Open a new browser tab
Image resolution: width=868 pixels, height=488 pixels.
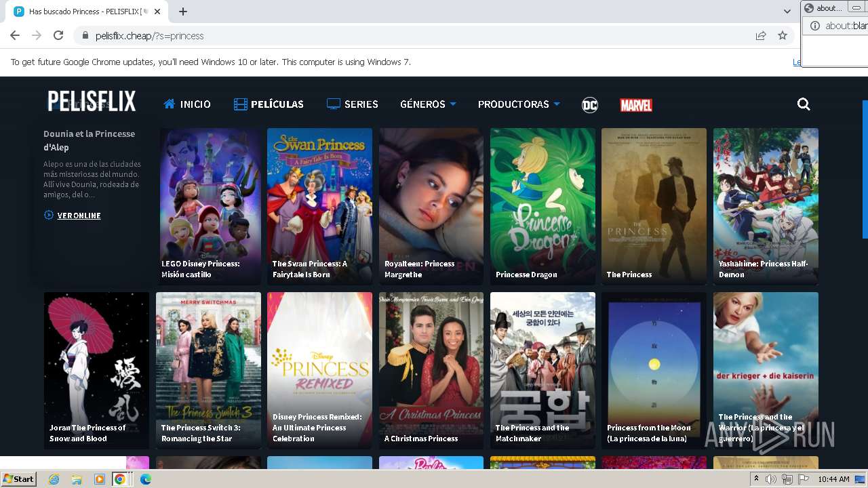pyautogui.click(x=183, y=12)
